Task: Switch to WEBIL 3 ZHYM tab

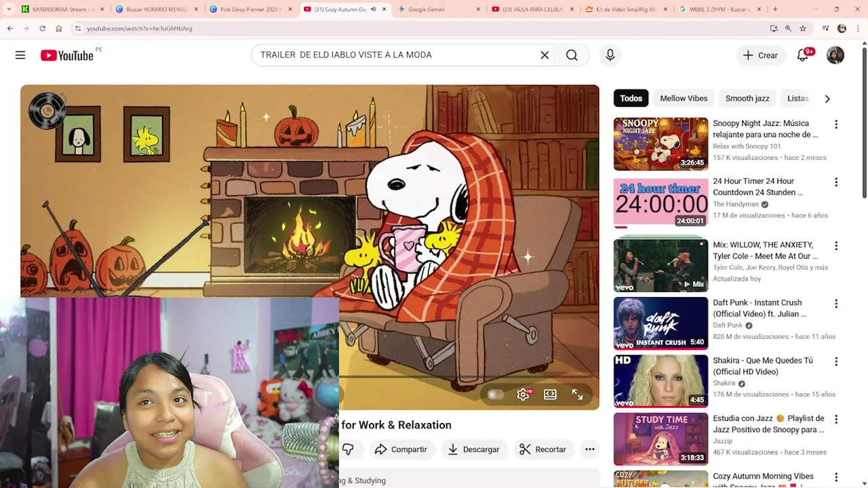Action: (x=719, y=9)
